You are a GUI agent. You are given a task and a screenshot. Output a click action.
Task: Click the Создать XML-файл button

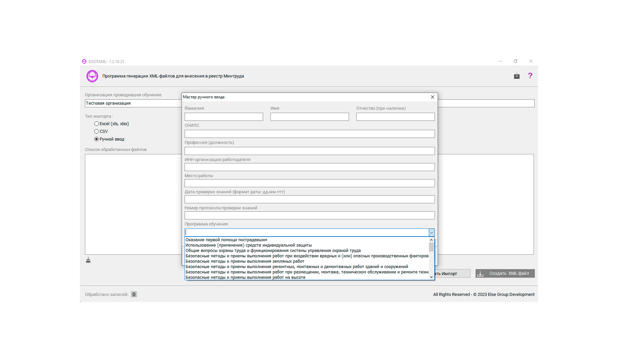point(505,273)
